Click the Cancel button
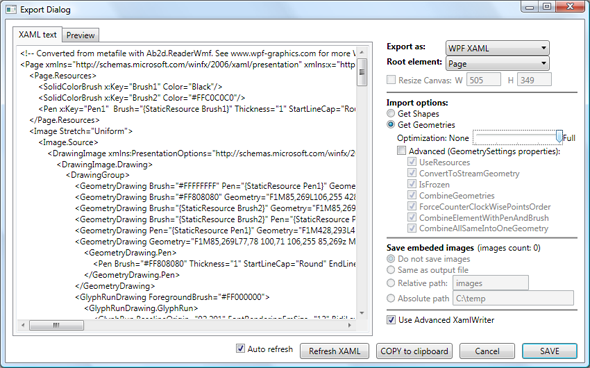 tap(487, 351)
